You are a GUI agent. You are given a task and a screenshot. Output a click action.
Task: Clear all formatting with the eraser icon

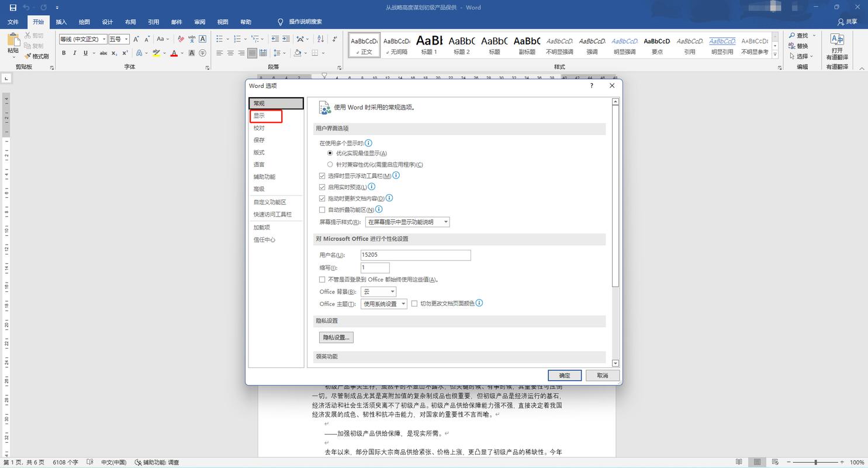[181, 39]
